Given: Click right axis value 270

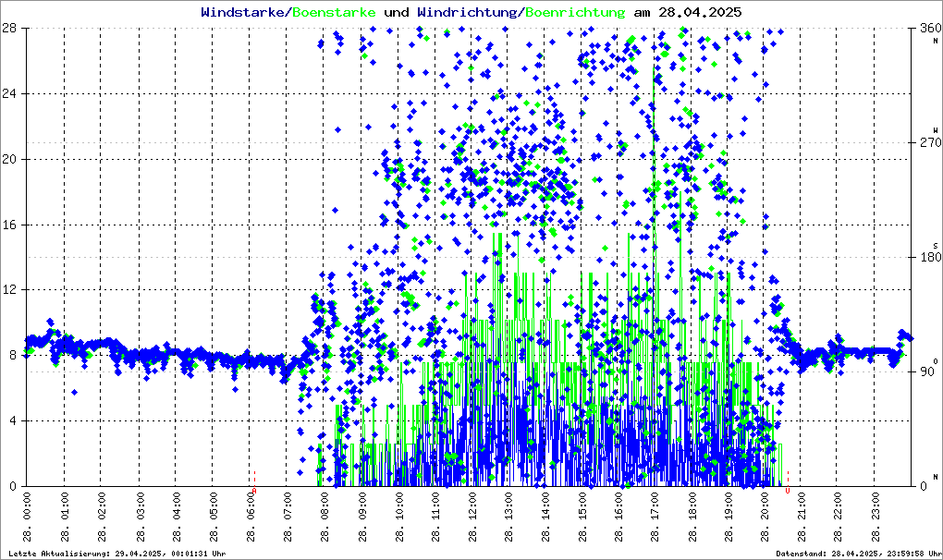Looking at the screenshot, I should tap(930, 142).
